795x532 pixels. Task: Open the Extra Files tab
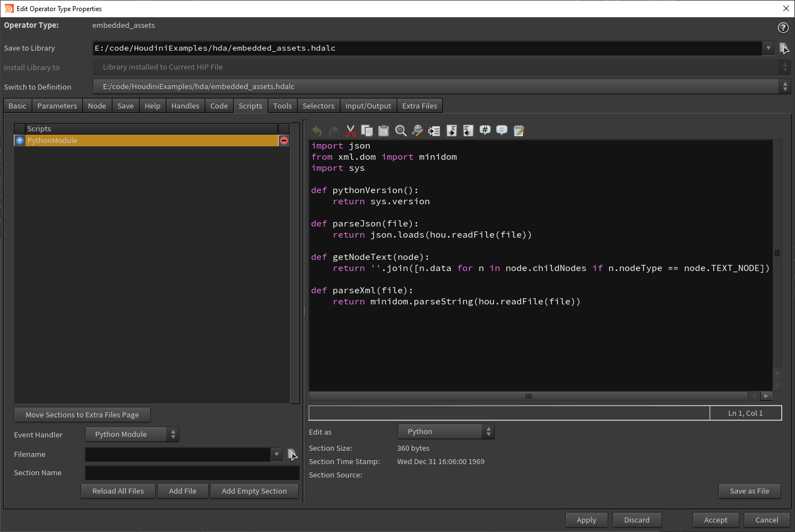click(419, 105)
